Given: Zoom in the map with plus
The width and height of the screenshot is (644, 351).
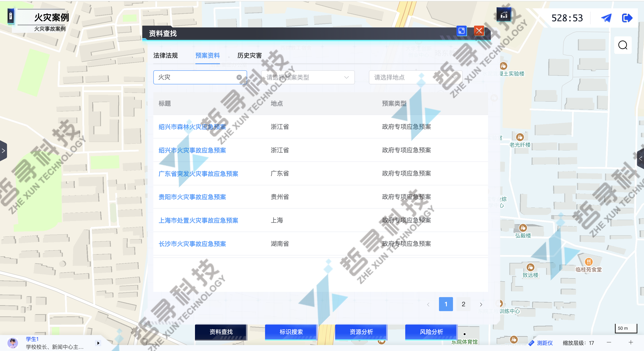Looking at the screenshot, I should click(630, 342).
